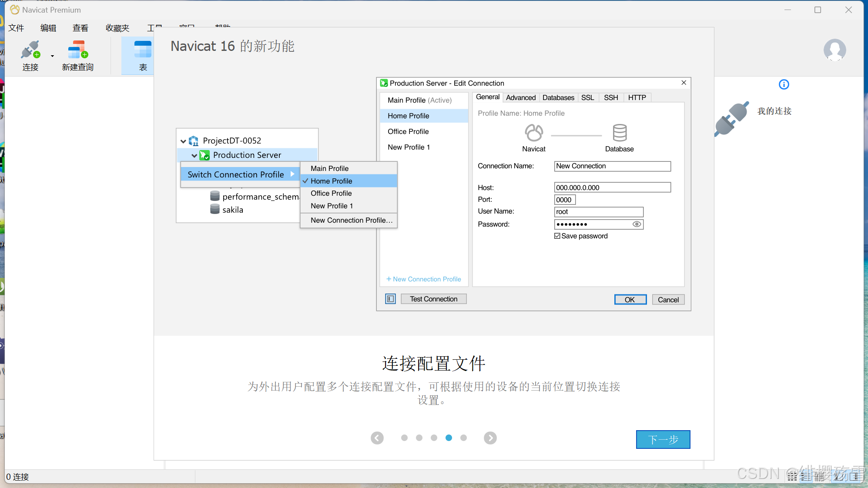Viewport: 868px width, 488px height.
Task: Open the 文件 menu
Action: pos(16,28)
